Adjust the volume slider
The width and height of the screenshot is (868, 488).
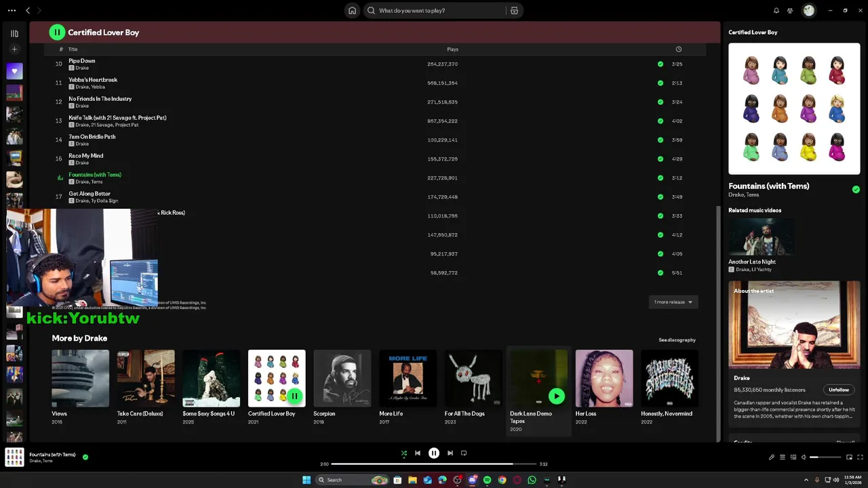tap(825, 457)
